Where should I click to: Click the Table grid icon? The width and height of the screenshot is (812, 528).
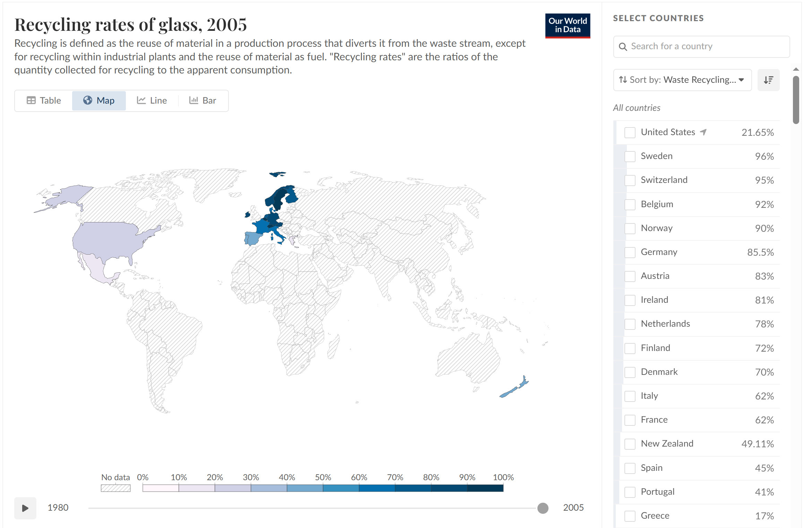[x=31, y=100]
